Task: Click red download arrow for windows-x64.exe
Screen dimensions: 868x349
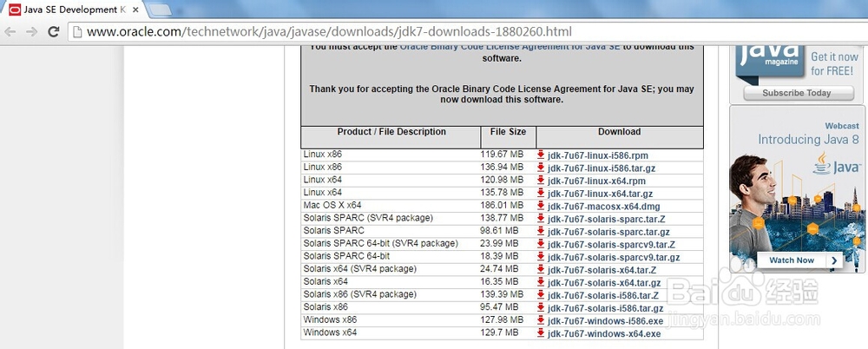Action: click(x=541, y=333)
